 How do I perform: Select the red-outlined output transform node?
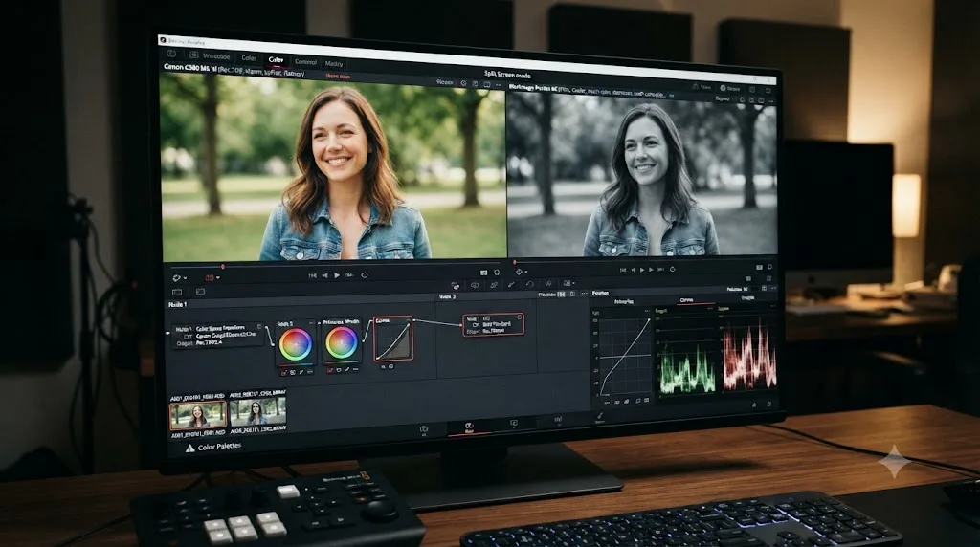point(493,325)
